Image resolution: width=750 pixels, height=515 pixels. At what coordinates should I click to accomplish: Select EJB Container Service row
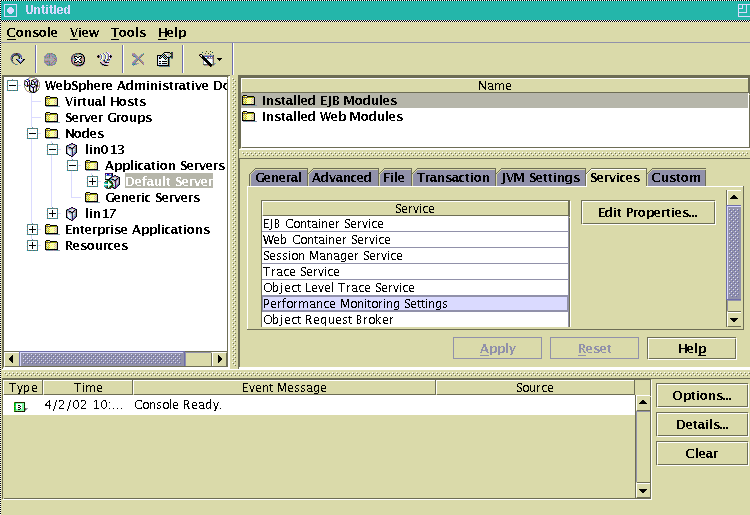coord(415,224)
